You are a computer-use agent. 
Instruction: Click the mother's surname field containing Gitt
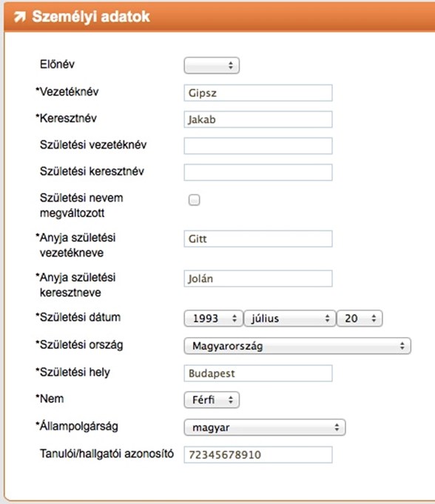pos(258,239)
